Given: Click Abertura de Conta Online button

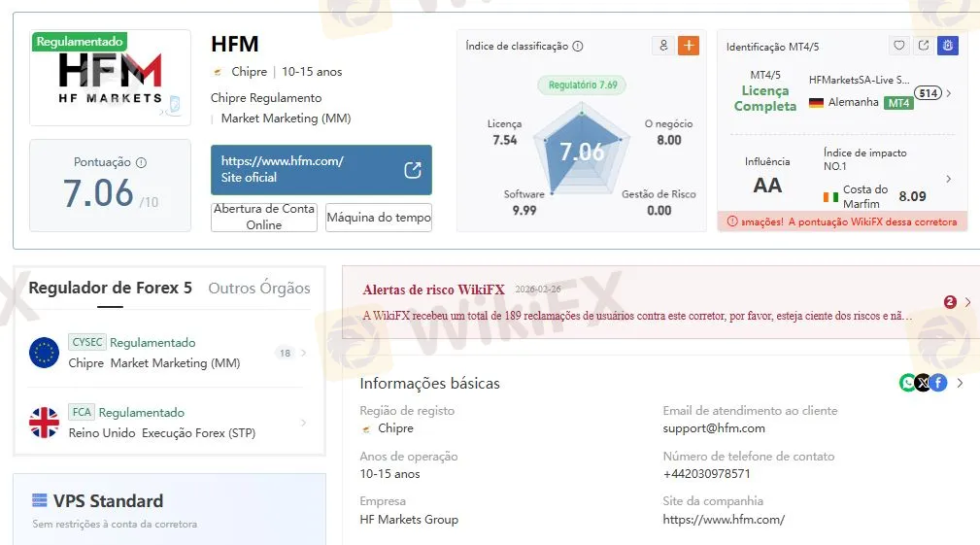Looking at the screenshot, I should (x=264, y=217).
